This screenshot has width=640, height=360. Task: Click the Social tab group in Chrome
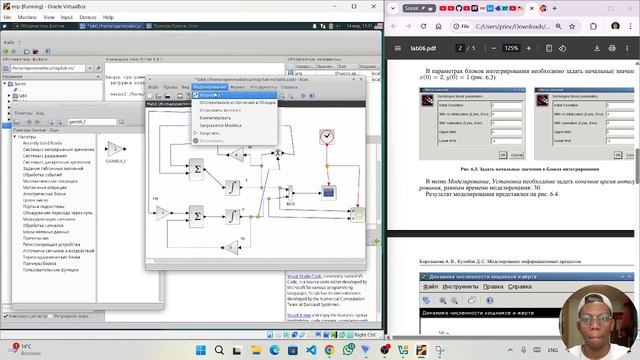coord(419,8)
